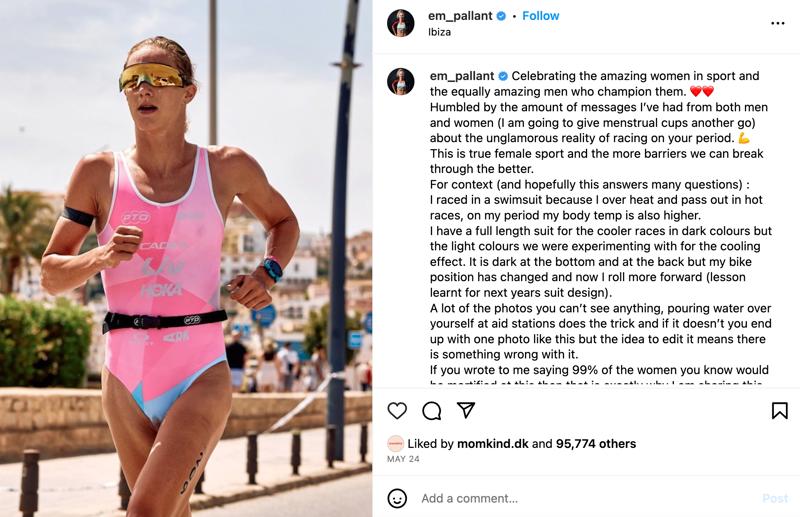Open emoji picker smiley icon
800x517 pixels.
click(x=397, y=498)
